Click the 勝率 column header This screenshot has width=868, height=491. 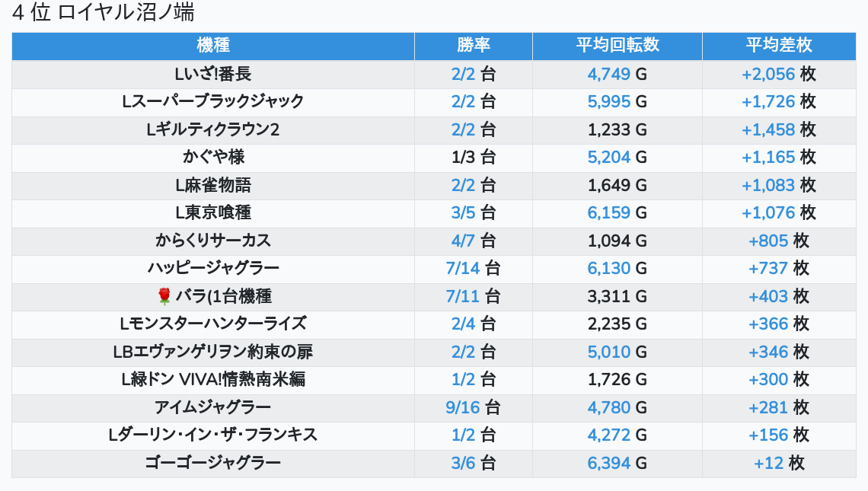474,46
